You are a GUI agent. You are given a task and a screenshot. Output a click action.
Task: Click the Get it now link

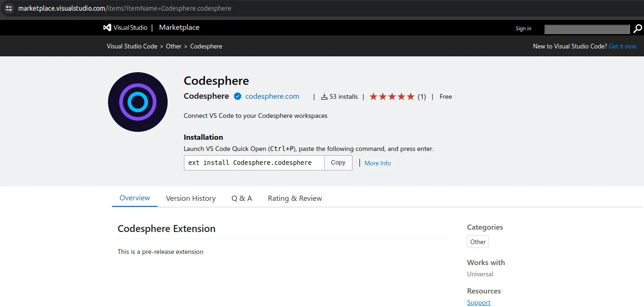pyautogui.click(x=623, y=46)
